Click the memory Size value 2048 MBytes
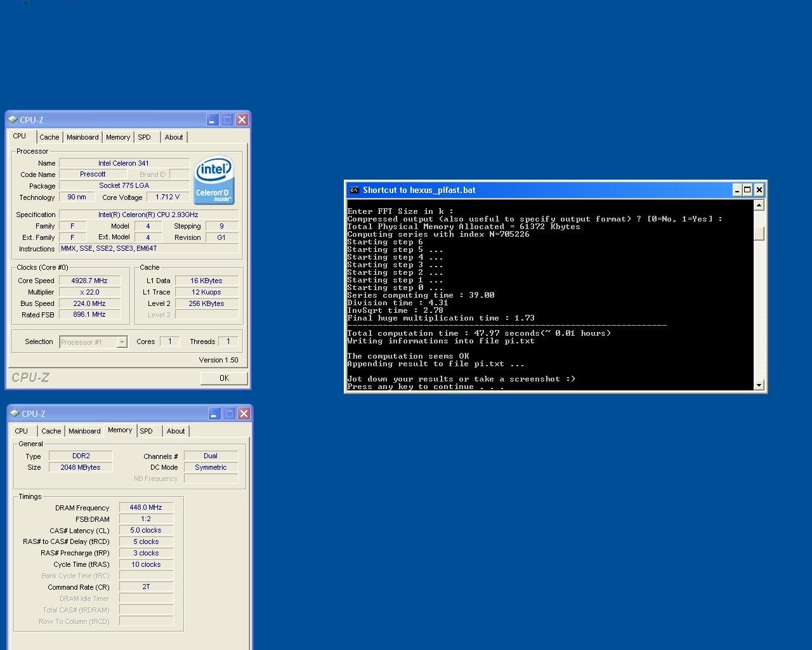Viewport: 812px width, 650px height. pos(81,467)
